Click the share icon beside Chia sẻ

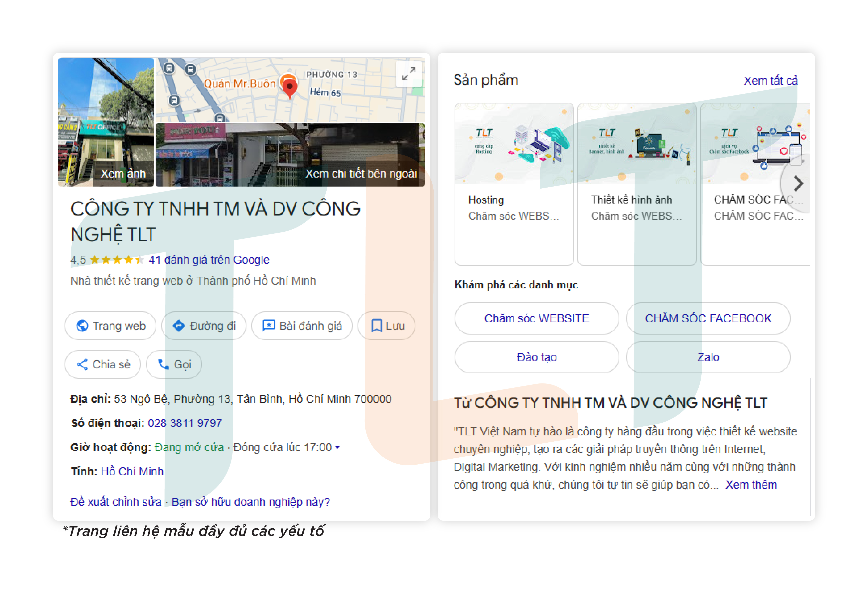tap(83, 364)
